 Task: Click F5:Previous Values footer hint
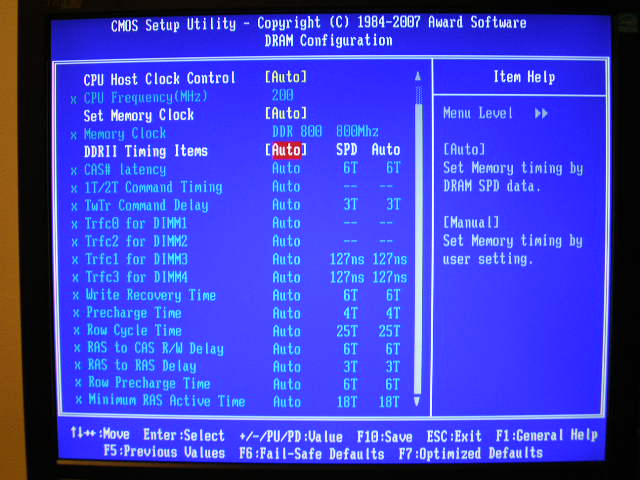(x=164, y=452)
